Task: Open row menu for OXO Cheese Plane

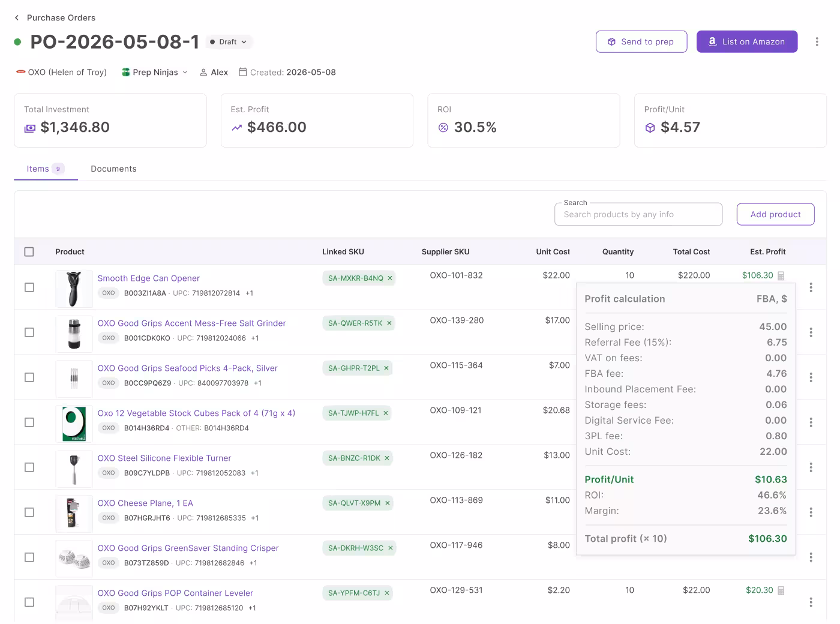Action: [x=811, y=512]
